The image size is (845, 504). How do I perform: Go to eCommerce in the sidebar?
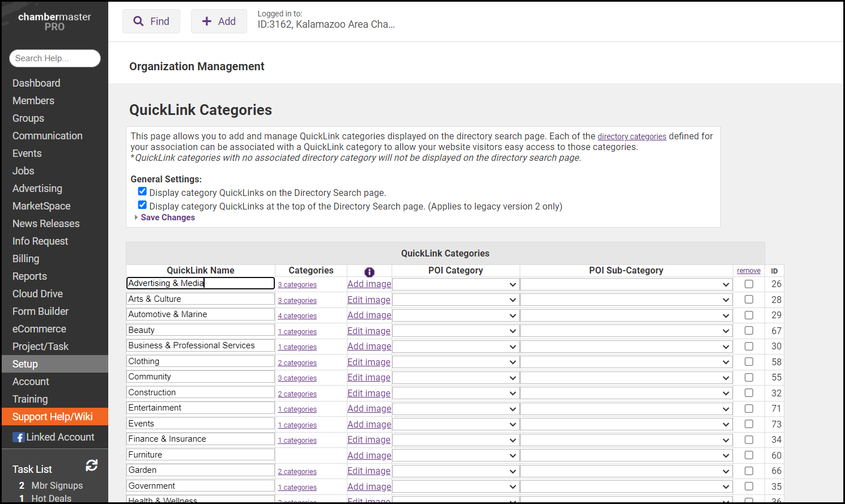[x=39, y=329]
